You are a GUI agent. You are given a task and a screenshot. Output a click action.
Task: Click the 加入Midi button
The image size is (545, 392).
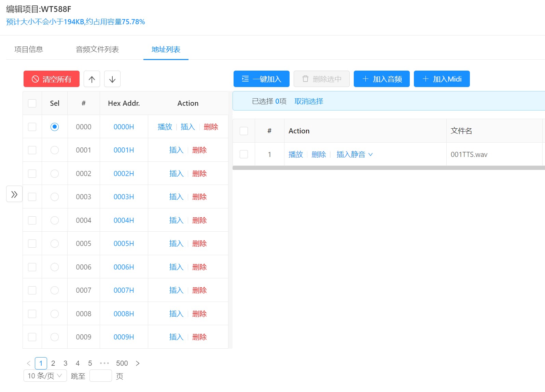(442, 79)
